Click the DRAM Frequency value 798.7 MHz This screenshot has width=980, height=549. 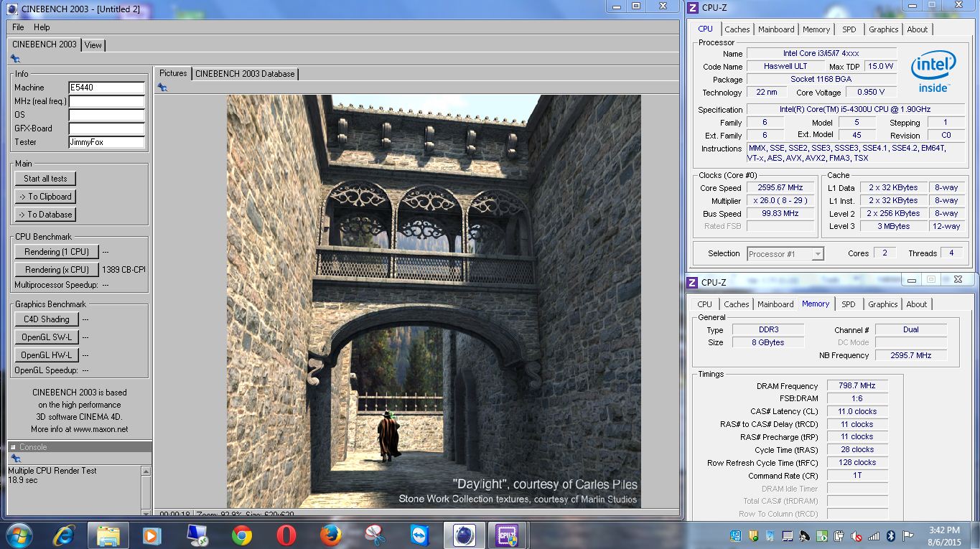(x=857, y=386)
